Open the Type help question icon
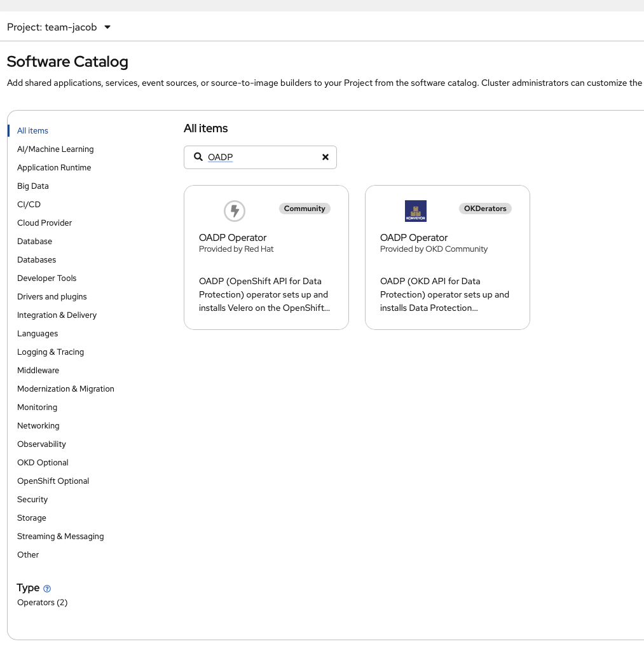Image resolution: width=644 pixels, height=651 pixels. pos(47,589)
